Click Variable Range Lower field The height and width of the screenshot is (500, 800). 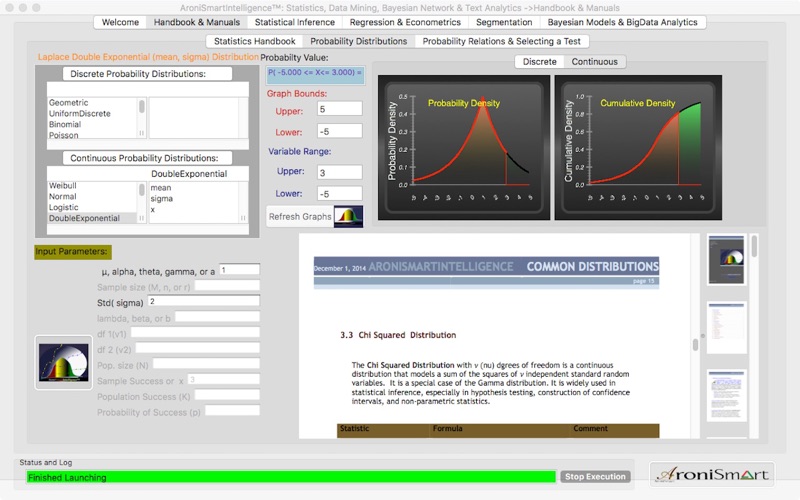[x=340, y=193]
